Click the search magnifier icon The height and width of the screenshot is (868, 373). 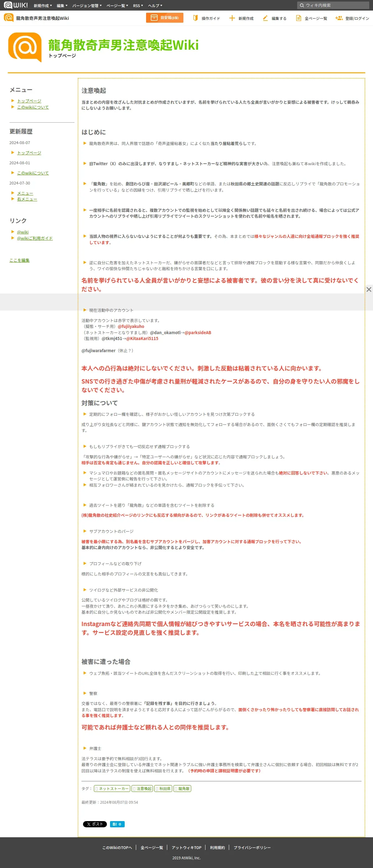pyautogui.click(x=302, y=5)
